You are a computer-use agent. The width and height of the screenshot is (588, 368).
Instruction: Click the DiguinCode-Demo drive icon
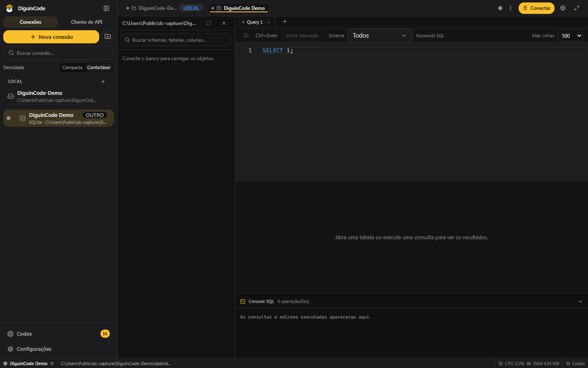(x=11, y=96)
